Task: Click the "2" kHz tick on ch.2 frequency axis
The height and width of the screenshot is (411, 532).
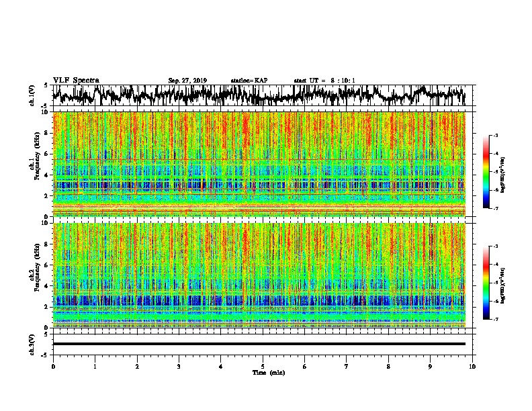Action: pyautogui.click(x=46, y=306)
